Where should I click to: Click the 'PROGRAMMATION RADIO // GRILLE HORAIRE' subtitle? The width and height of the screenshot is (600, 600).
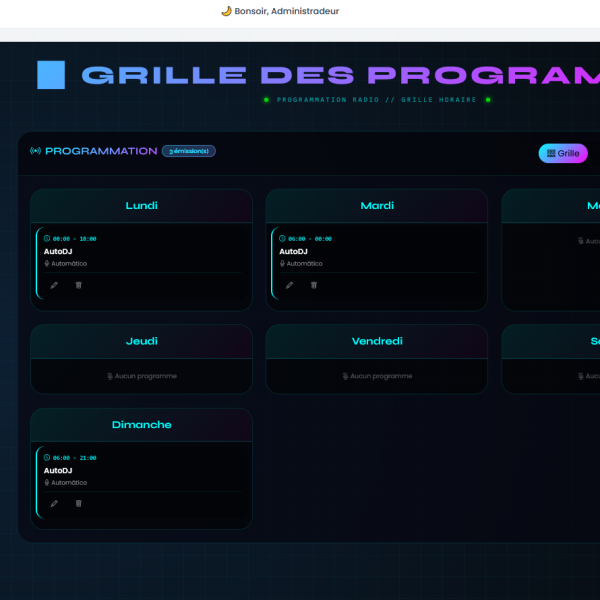pyautogui.click(x=377, y=100)
